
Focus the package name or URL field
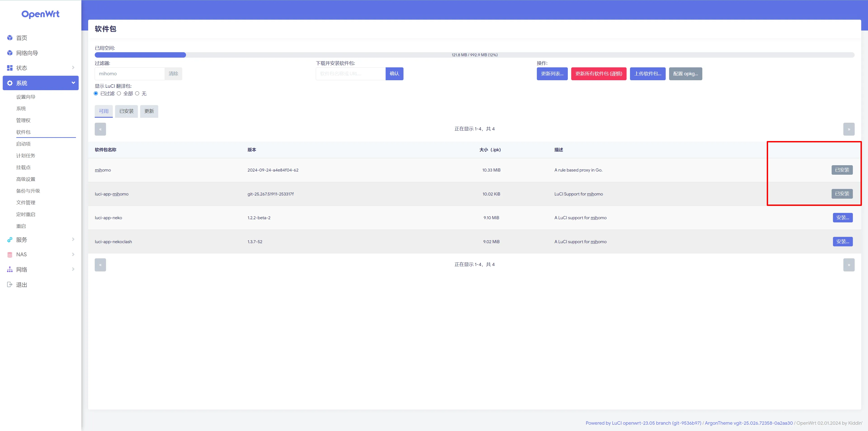[350, 74]
